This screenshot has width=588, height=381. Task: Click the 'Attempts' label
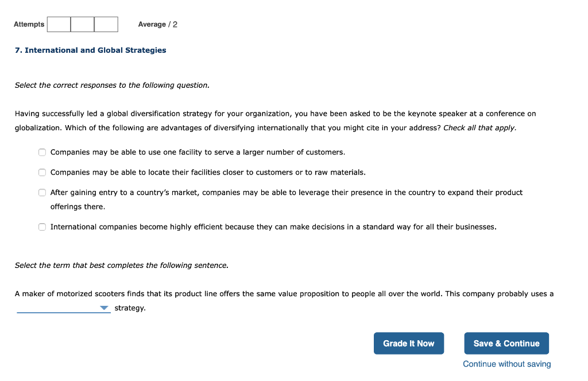29,24
